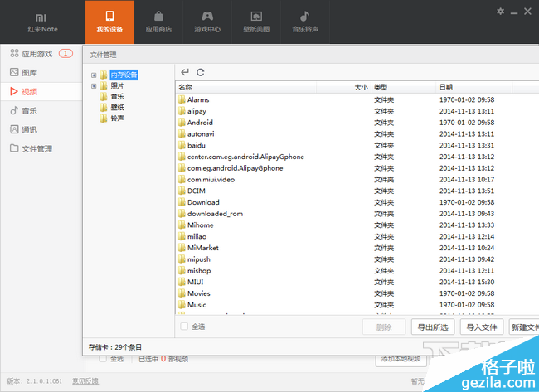Sort by 类型 column header
This screenshot has height=392, width=539.
[403, 87]
